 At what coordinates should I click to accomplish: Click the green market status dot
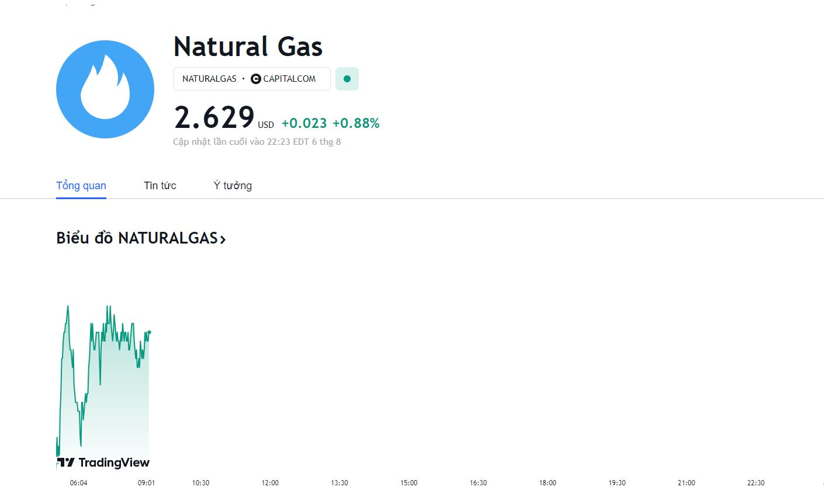tap(347, 79)
